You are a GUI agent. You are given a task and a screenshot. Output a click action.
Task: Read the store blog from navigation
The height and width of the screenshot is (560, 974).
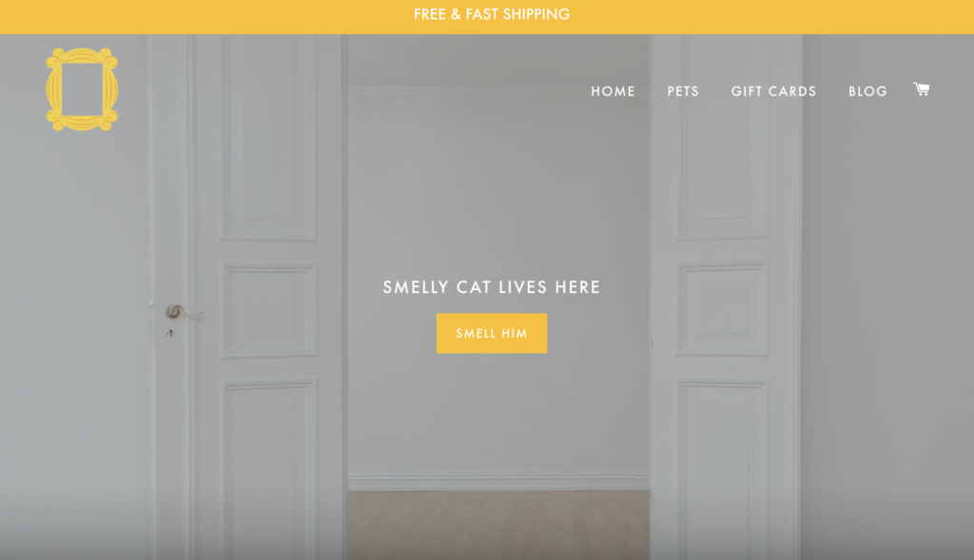click(867, 91)
